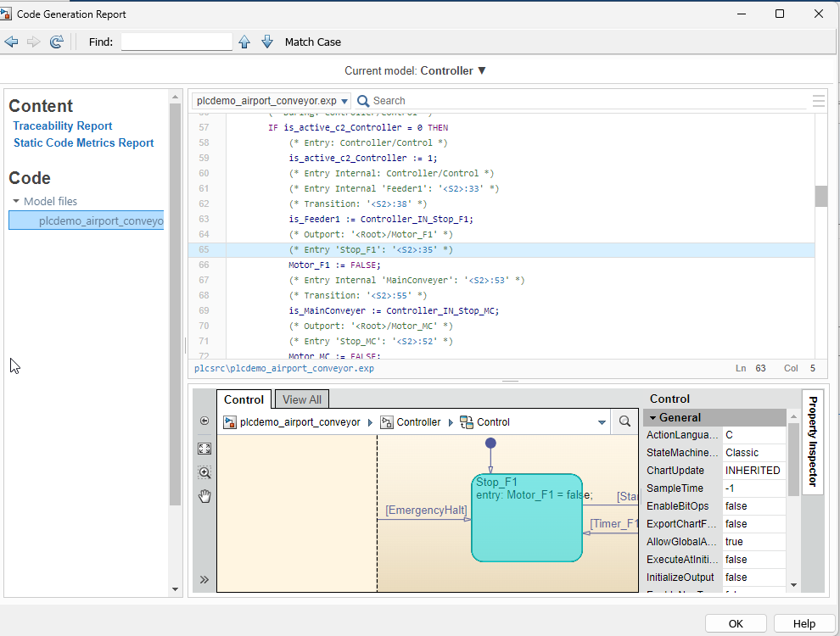
Task: Refresh the report page
Action: click(x=57, y=41)
